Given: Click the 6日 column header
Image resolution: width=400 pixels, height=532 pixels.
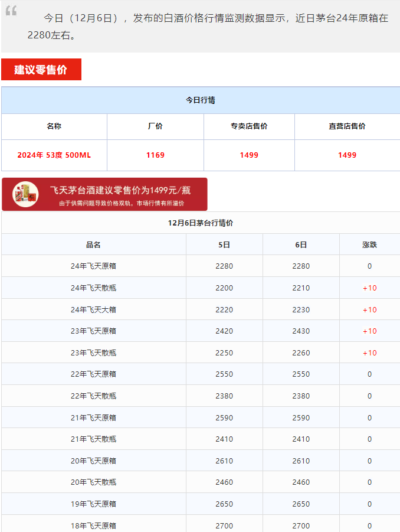Looking at the screenshot, I should (301, 244).
